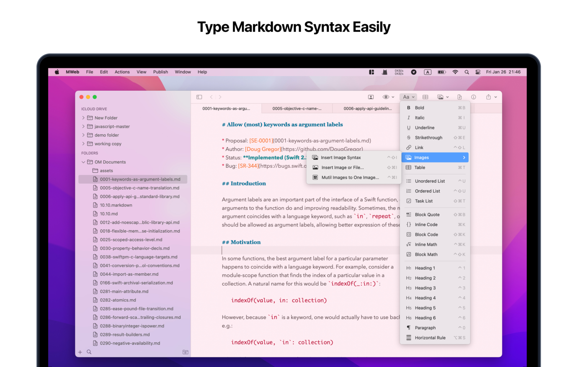
Task: Switch to the 0005-objective-c-name tab
Action: (x=297, y=108)
